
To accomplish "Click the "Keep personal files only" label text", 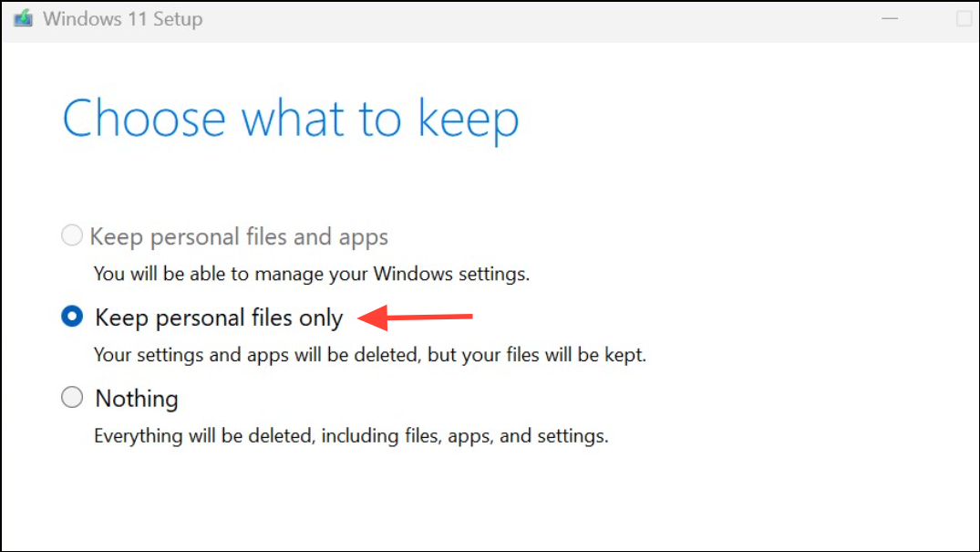I will (219, 318).
